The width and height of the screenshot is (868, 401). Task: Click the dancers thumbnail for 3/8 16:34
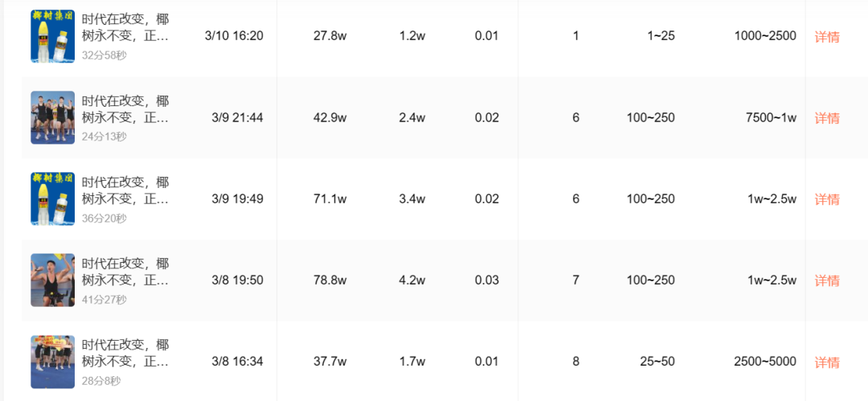click(52, 362)
